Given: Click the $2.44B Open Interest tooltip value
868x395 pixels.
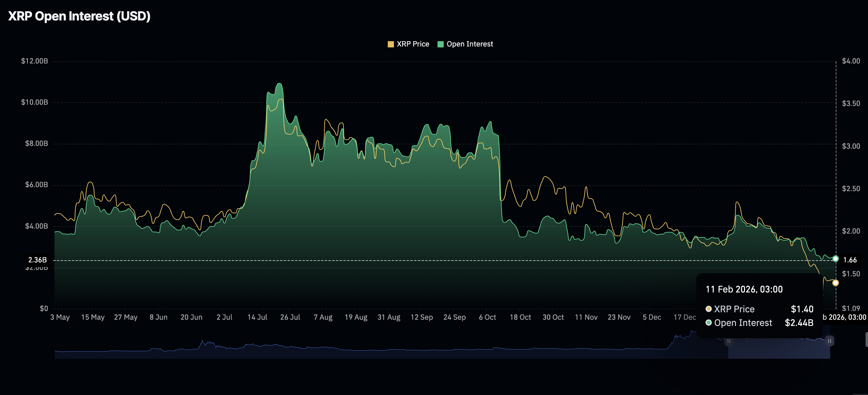Looking at the screenshot, I should (x=799, y=323).
